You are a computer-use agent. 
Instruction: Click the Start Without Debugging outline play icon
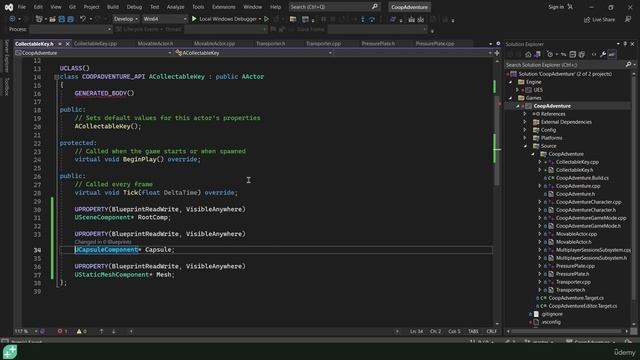[267, 19]
